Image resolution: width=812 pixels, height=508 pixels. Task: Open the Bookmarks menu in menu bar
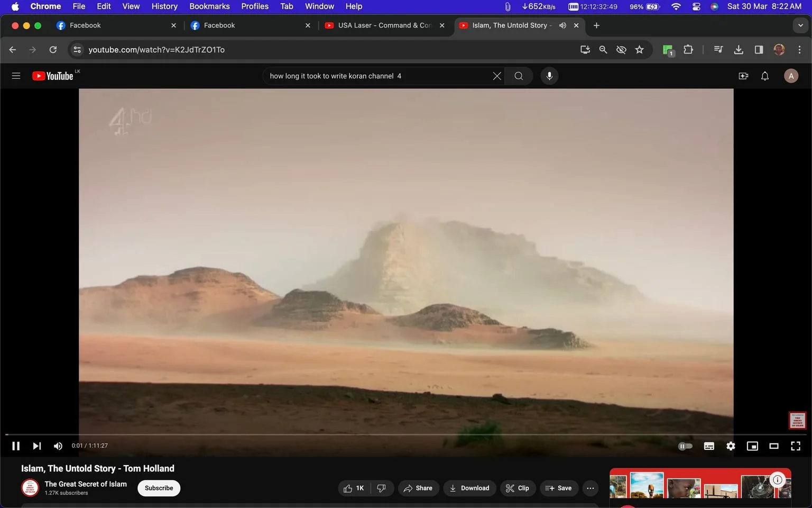click(209, 6)
